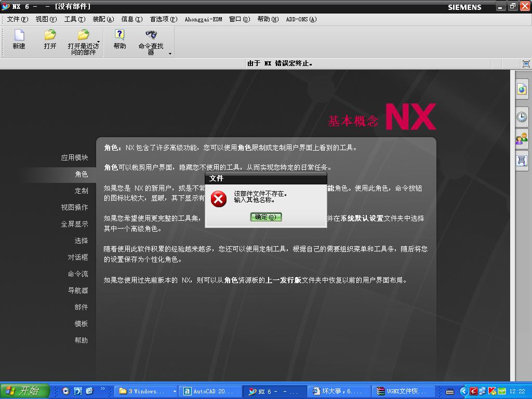The width and height of the screenshot is (532, 399).
Task: Click the 12:22 clock in the taskbar
Action: click(517, 392)
